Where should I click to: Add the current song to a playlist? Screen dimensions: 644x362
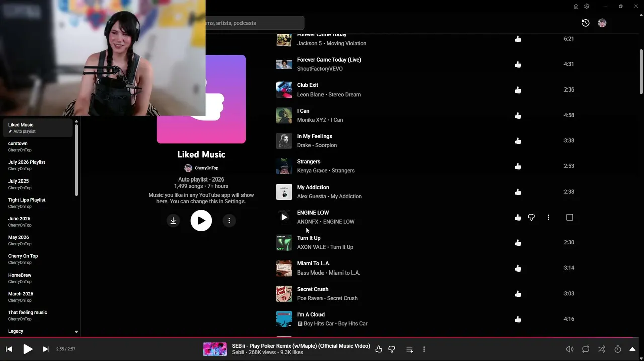pos(410,349)
